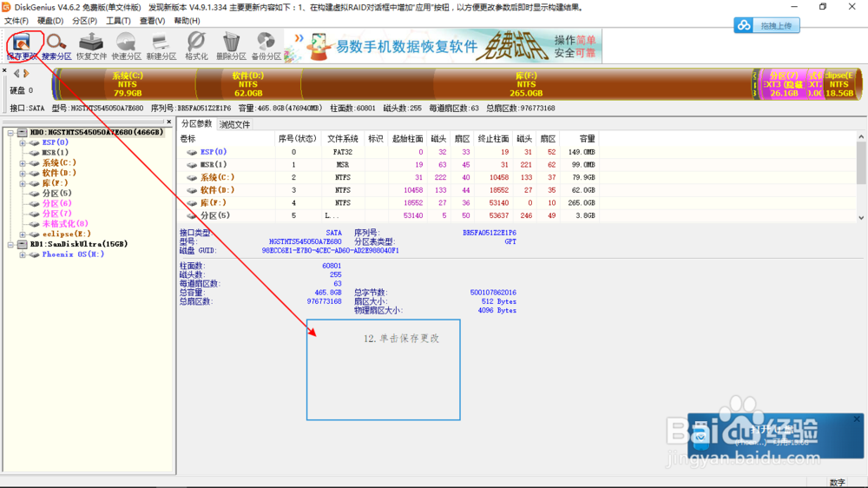Viewport: 868px width, 488px height.
Task: Collapse the RD1:SanDiskUltra tree node
Action: pos(10,244)
